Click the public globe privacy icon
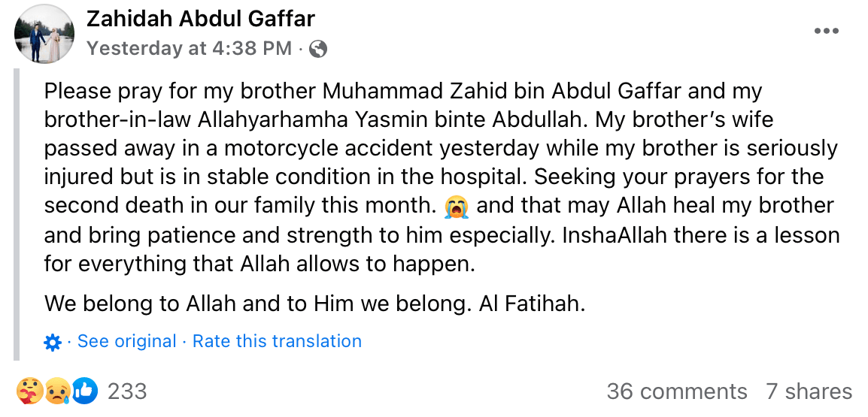 point(317,50)
